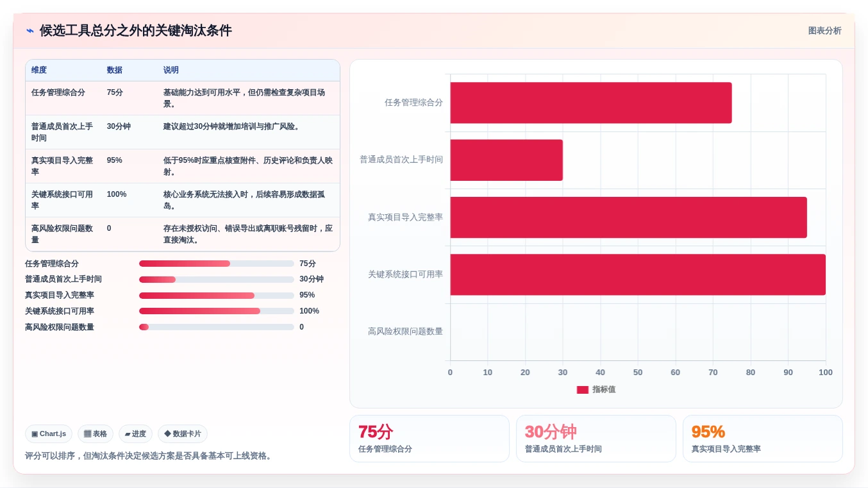Click the 关键系统接口可用率 chart axis label
868x488 pixels.
pyautogui.click(x=405, y=274)
